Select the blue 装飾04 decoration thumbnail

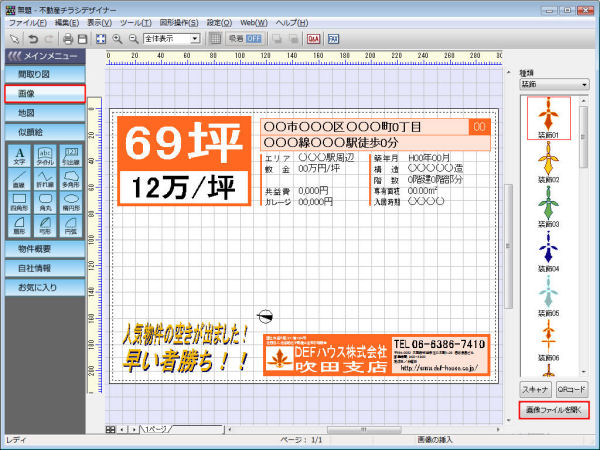(x=548, y=249)
